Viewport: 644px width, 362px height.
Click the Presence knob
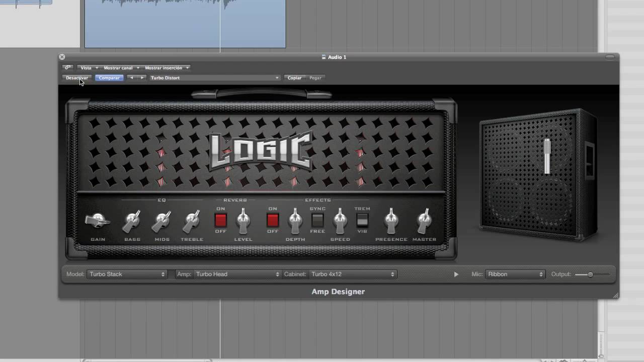point(391,221)
